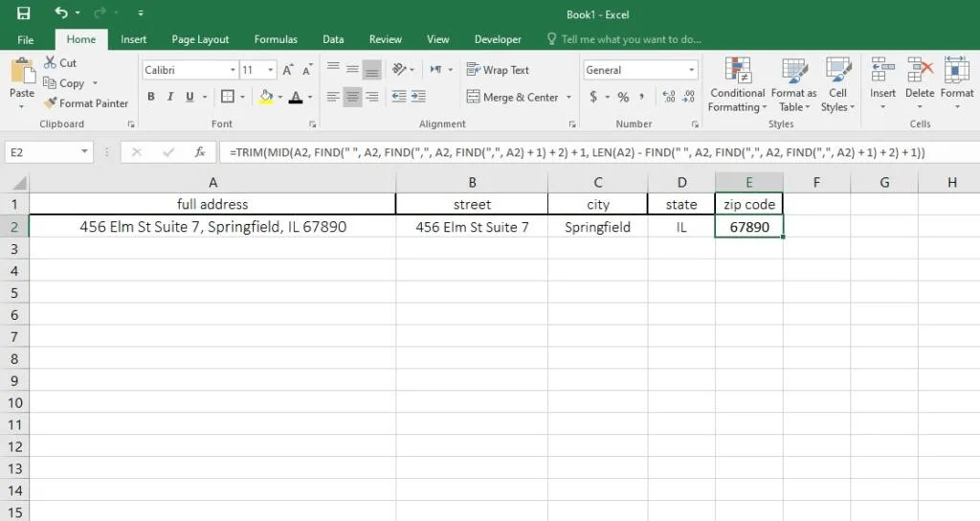Copy the selected cell
Viewport: 980px width, 521px height.
tap(64, 83)
